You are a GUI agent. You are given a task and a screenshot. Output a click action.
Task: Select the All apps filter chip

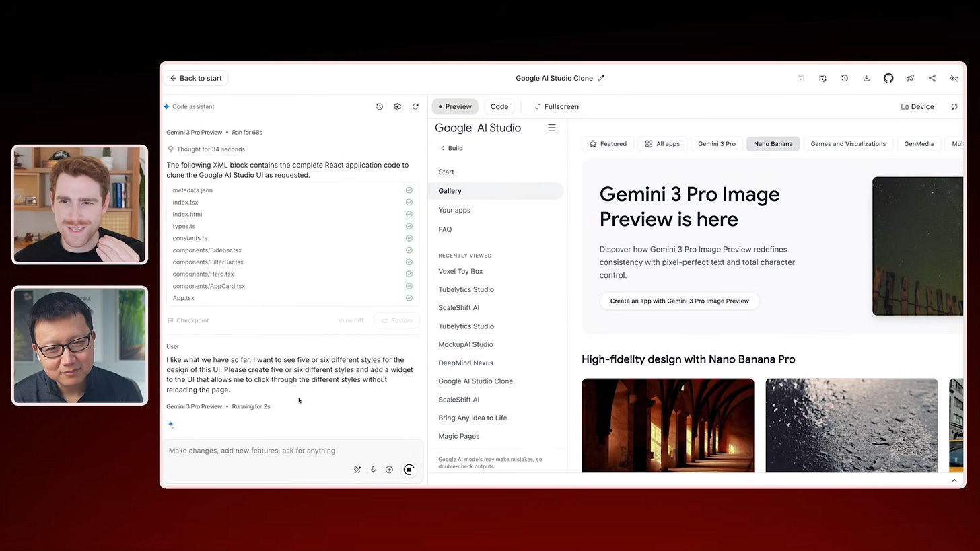coord(662,143)
